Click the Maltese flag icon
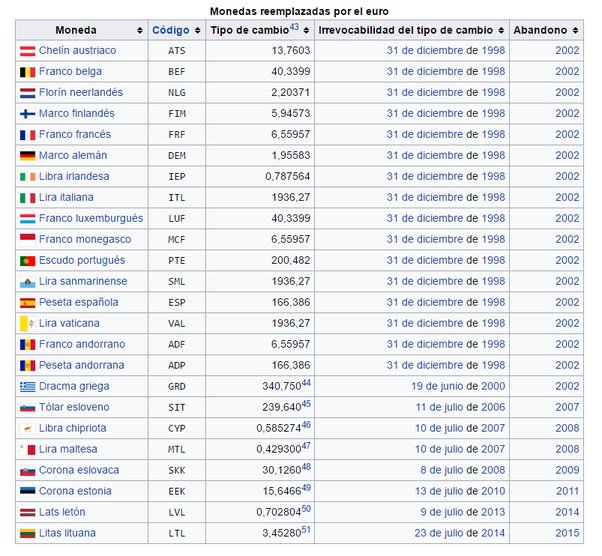602x556 pixels. click(x=28, y=450)
